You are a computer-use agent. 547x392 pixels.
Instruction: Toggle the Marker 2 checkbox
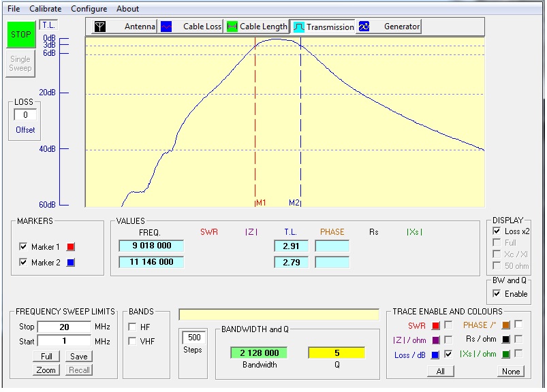24,263
